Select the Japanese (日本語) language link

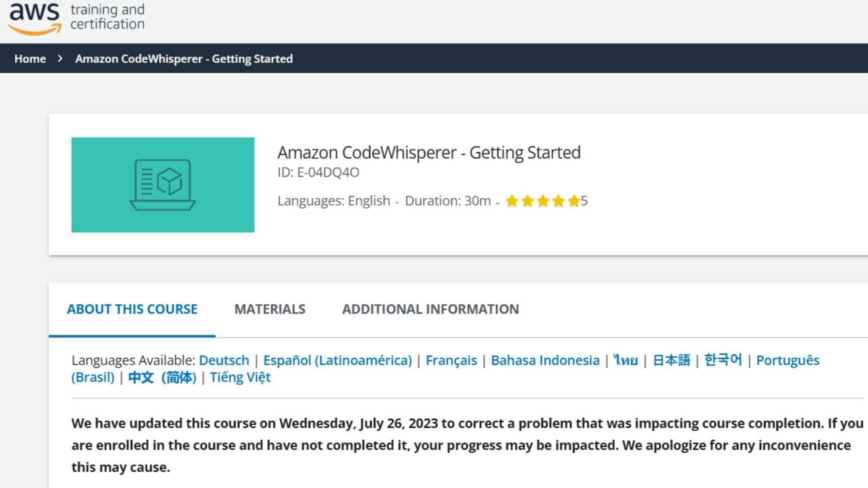[x=671, y=360]
